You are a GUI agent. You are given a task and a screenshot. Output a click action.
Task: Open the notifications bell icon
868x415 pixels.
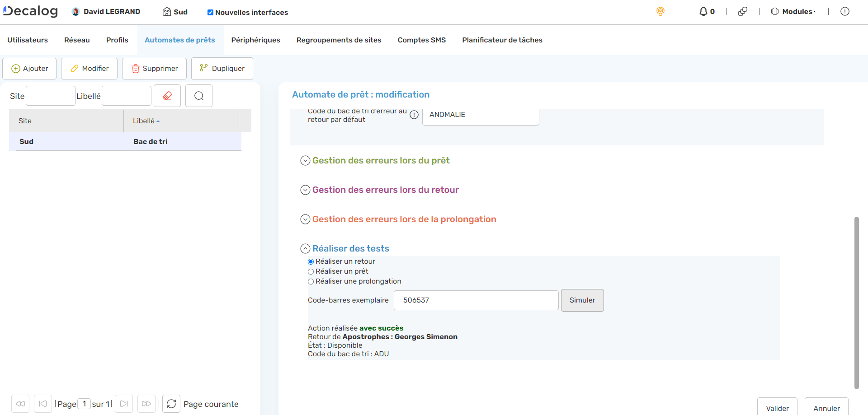tap(703, 12)
